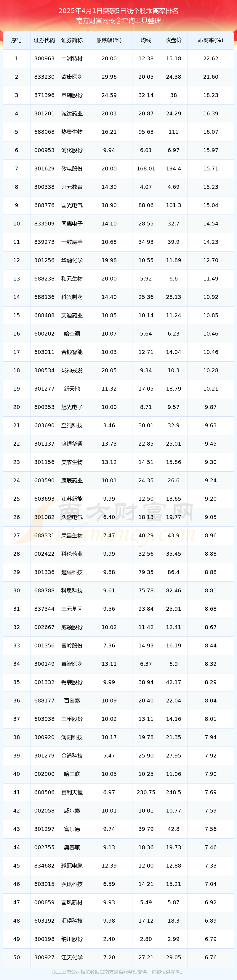Click stock code 603938
237x980 pixels.
(x=44, y=719)
